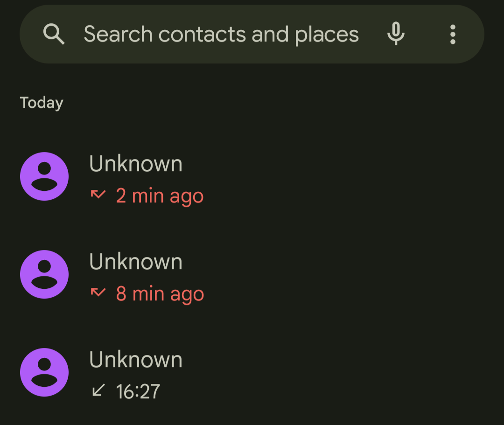The width and height of the screenshot is (504, 425).
Task: Open third Unknown call entry name
Action: [136, 360]
